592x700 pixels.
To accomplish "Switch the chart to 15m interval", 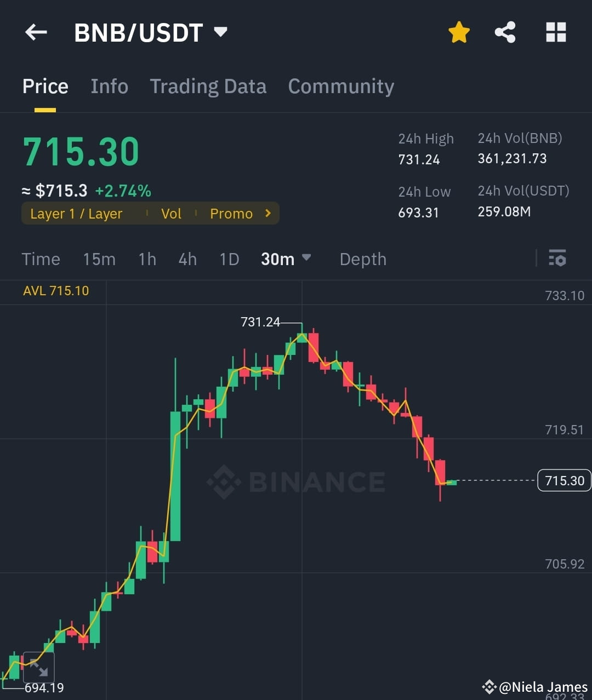I will [99, 259].
